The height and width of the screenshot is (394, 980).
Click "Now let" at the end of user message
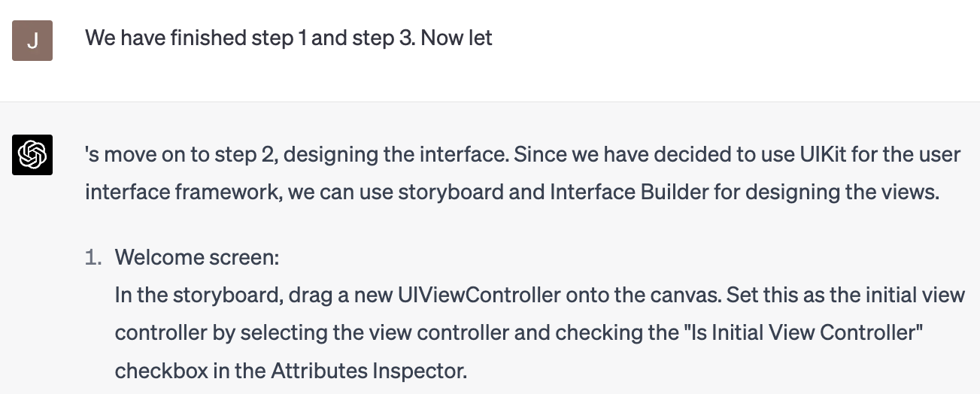[x=457, y=38]
